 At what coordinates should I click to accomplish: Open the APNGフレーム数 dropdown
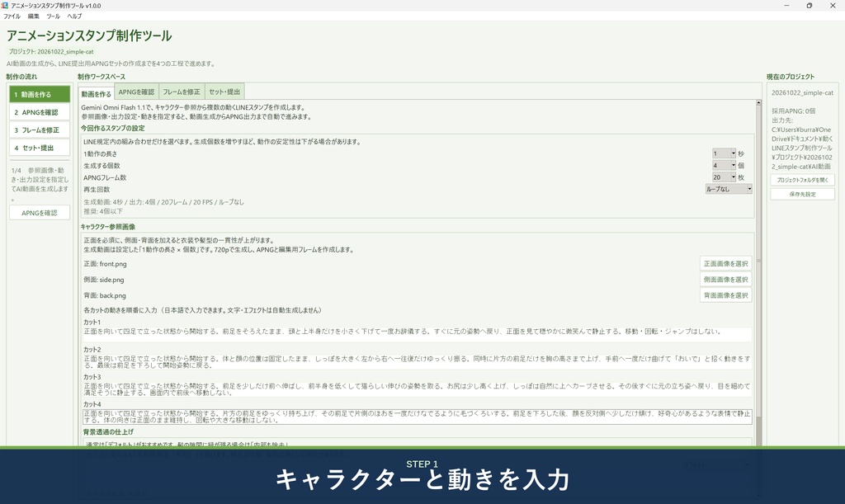[x=725, y=177]
